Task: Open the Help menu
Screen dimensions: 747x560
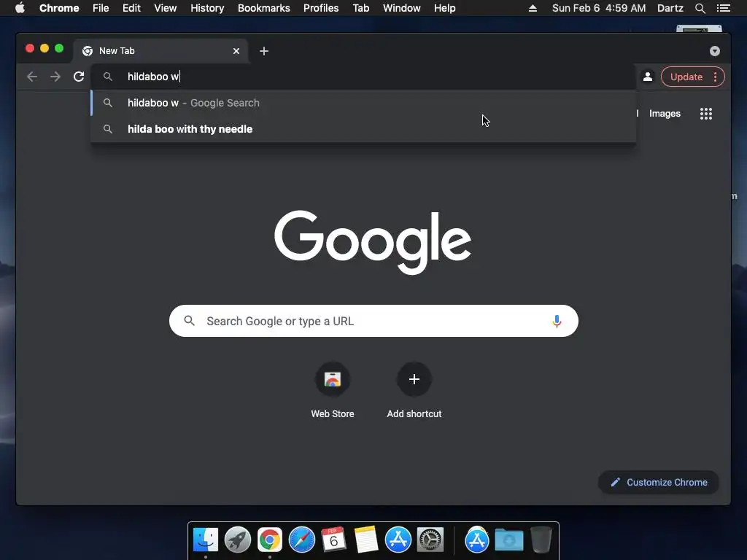Action: [444, 8]
